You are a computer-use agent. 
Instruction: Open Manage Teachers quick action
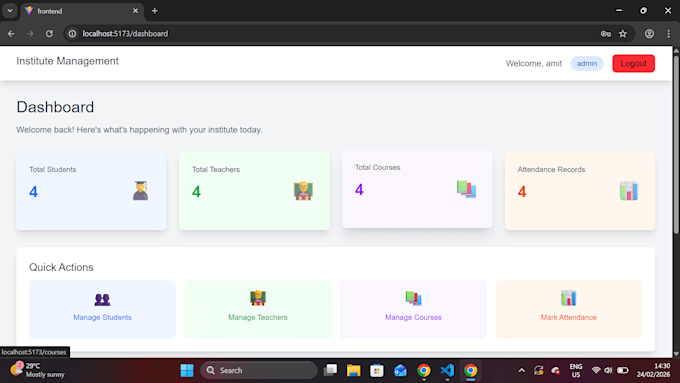[258, 309]
